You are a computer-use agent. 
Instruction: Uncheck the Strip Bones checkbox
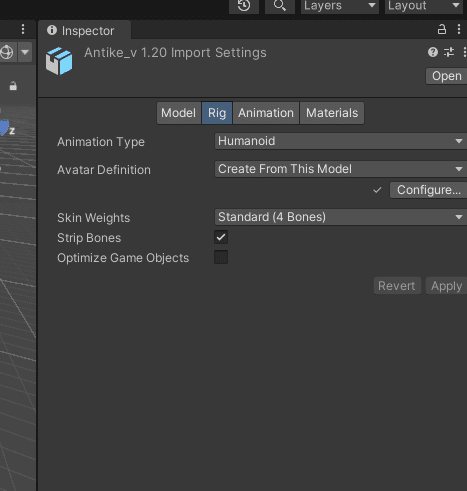221,237
